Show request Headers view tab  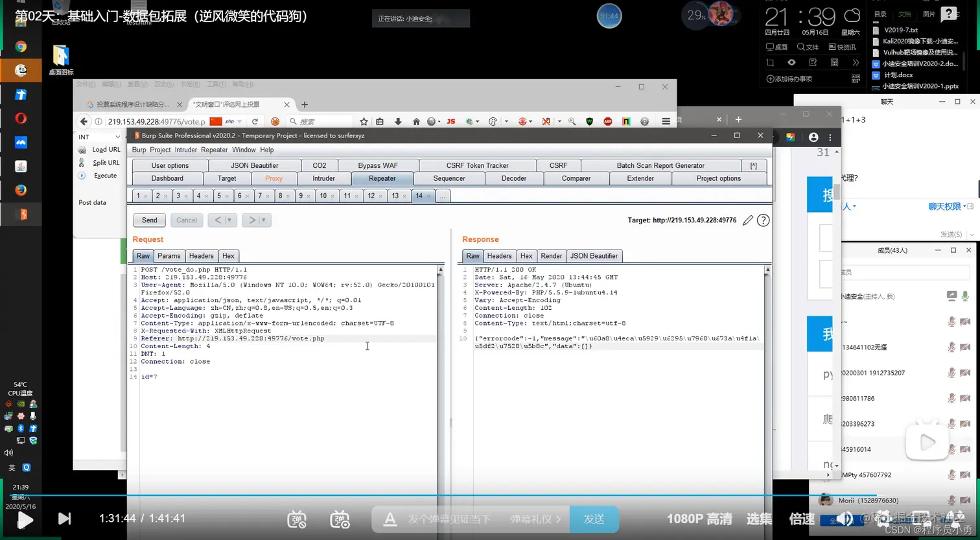point(201,256)
